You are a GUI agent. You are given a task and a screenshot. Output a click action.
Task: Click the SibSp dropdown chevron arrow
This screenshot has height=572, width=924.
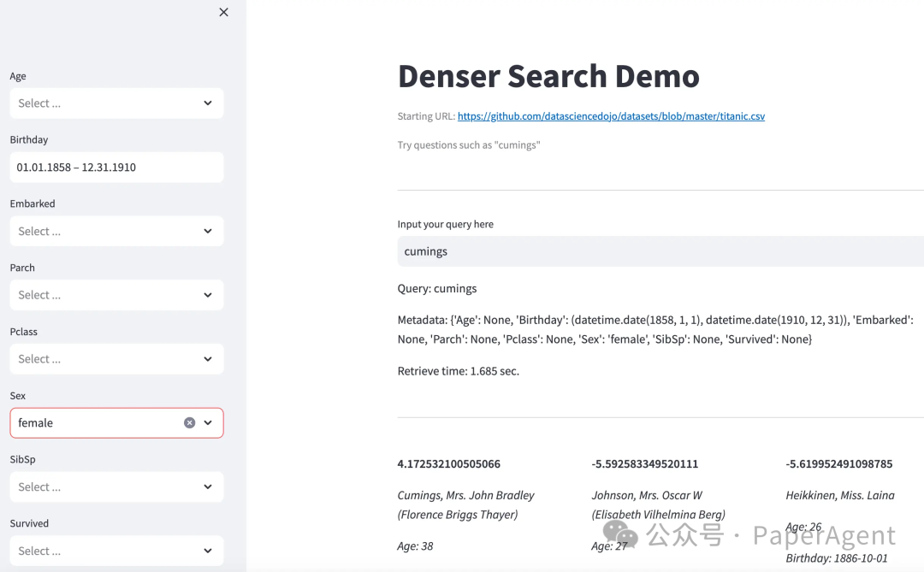tap(208, 486)
